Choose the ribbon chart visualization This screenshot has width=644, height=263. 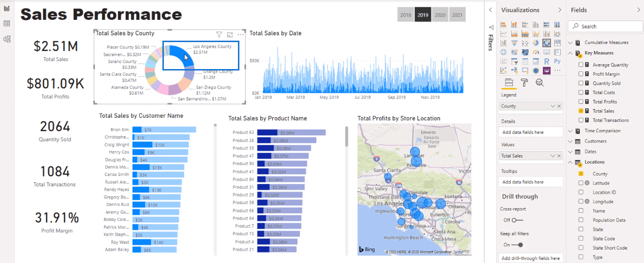click(558, 34)
